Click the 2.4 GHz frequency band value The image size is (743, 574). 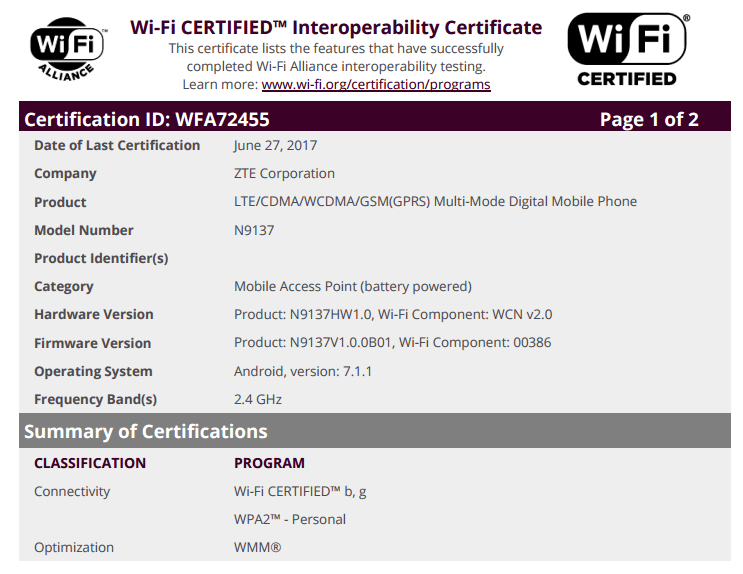click(x=258, y=399)
